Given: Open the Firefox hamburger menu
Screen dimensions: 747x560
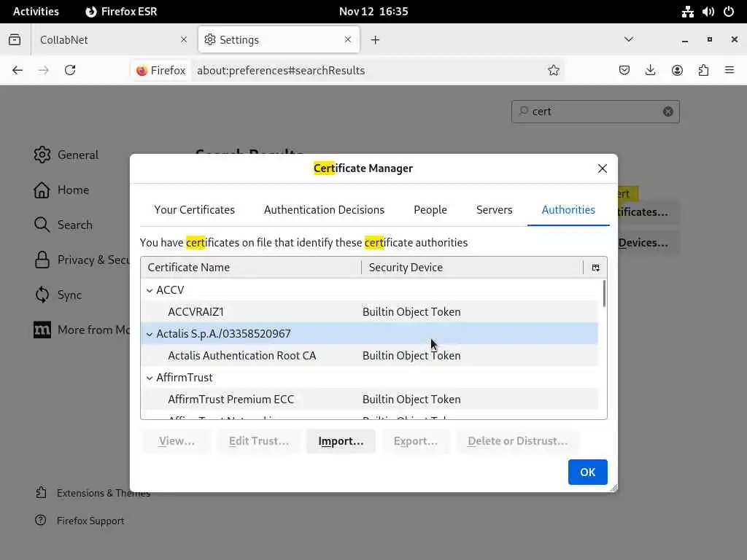Looking at the screenshot, I should (729, 71).
